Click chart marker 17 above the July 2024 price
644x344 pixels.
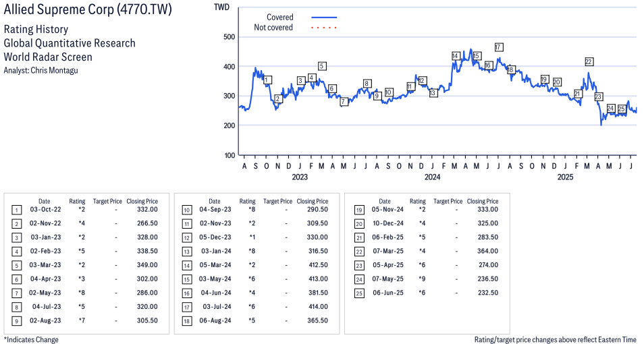click(499, 47)
